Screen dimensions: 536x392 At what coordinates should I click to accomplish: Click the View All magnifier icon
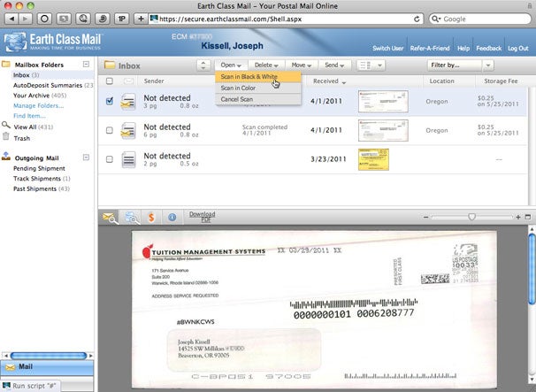click(x=6, y=125)
